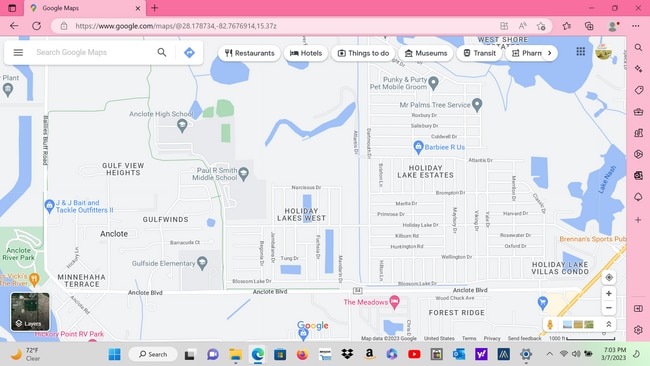Add a sidebar app with the plus icon
650x366 pixels.
[638, 220]
